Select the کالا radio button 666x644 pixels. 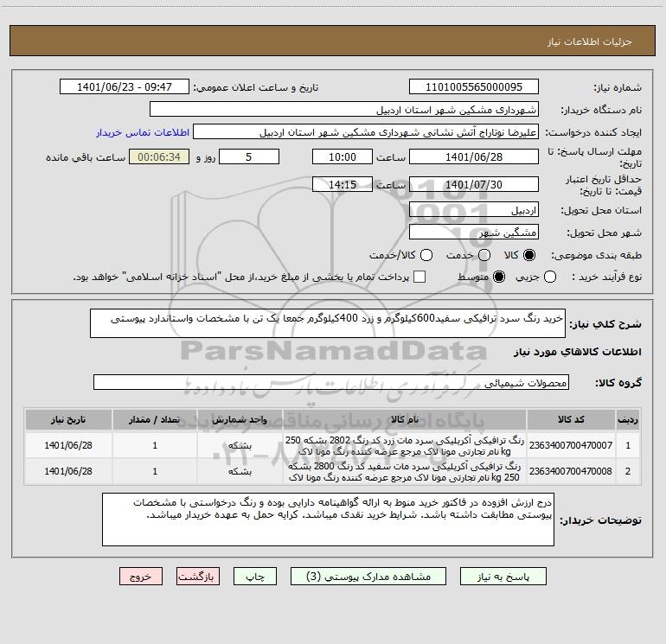tap(529, 255)
